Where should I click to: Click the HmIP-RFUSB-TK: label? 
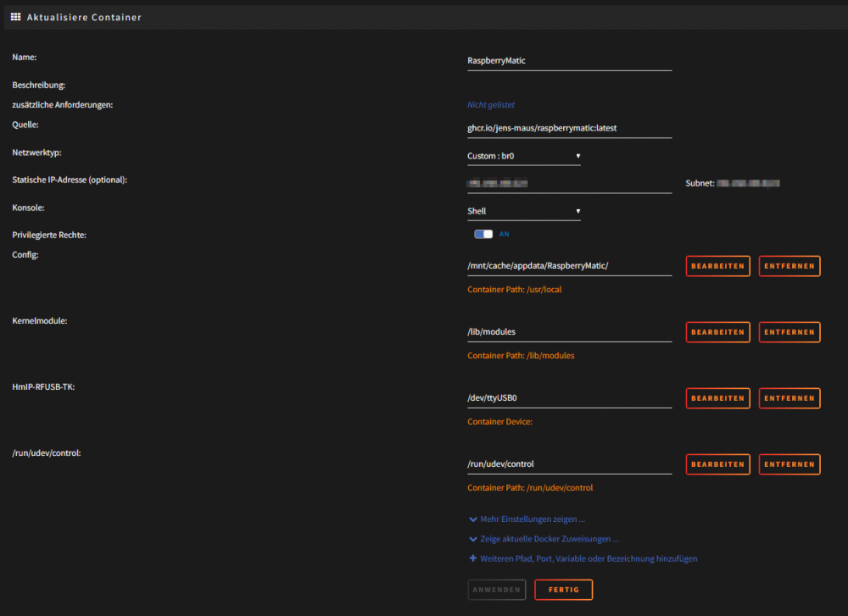pyautogui.click(x=43, y=387)
